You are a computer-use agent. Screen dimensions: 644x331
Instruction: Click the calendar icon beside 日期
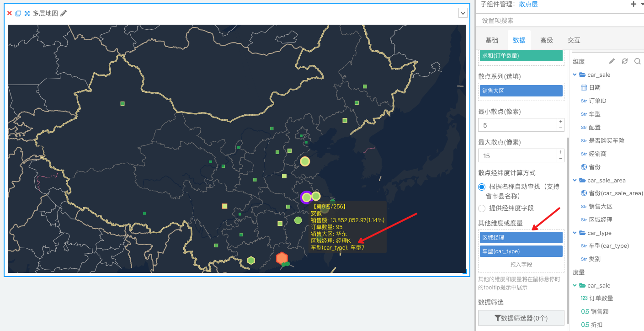coord(584,87)
